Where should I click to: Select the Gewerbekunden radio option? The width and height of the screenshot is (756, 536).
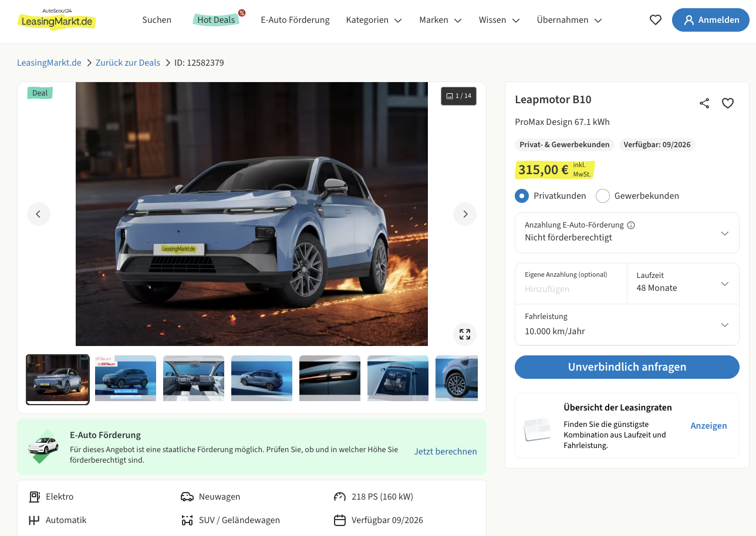point(603,196)
